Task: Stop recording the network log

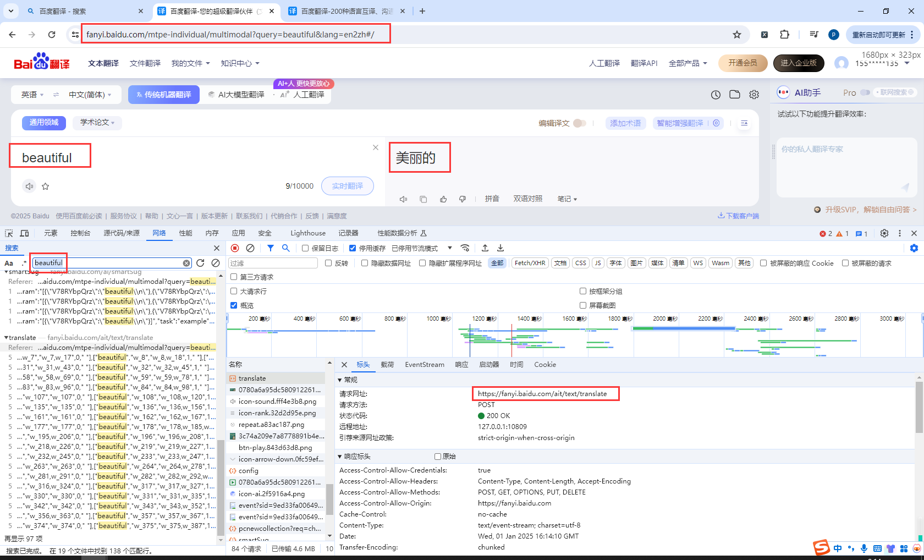Action: click(235, 248)
